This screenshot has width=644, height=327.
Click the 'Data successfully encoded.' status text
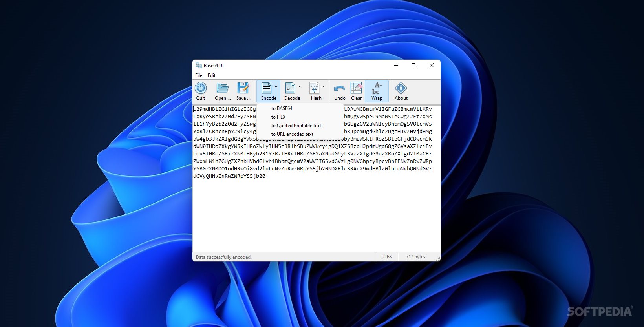pyautogui.click(x=224, y=257)
